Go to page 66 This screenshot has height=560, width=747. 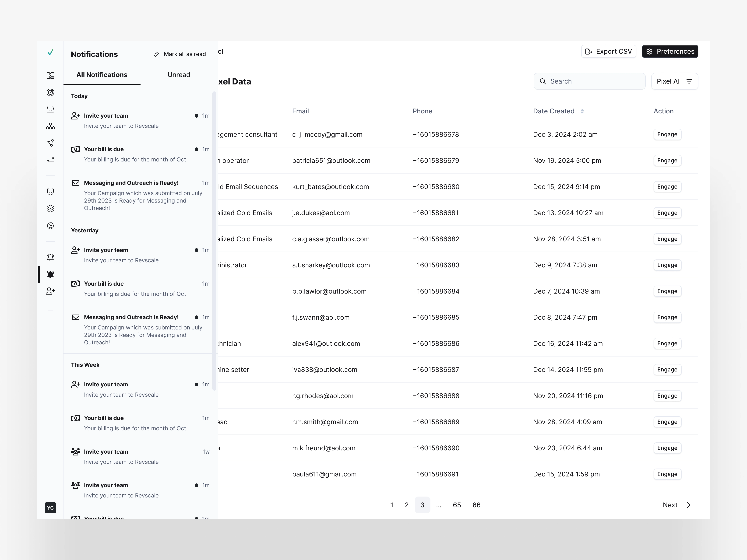point(476,505)
